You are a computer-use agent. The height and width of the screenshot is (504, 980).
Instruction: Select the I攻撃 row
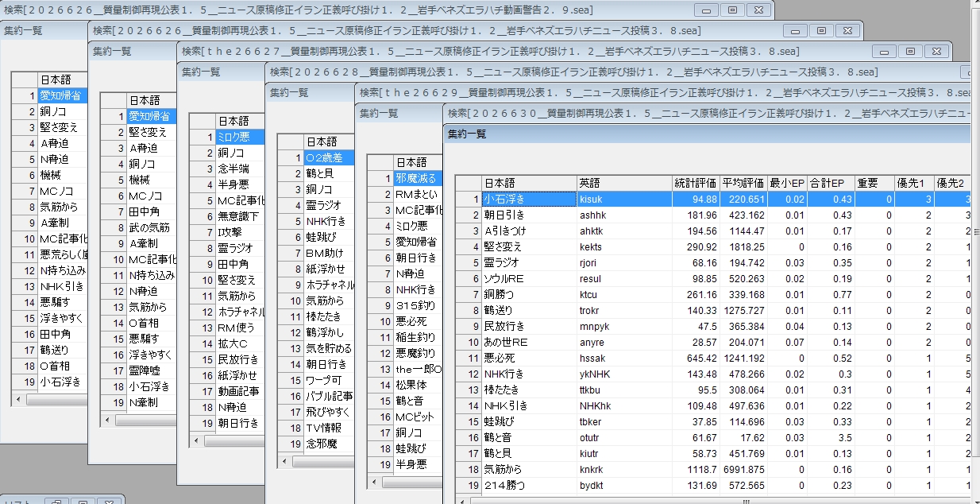[x=240, y=232]
